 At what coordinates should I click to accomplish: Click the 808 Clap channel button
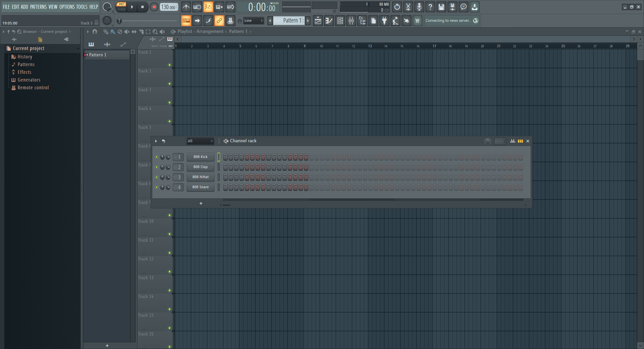200,167
